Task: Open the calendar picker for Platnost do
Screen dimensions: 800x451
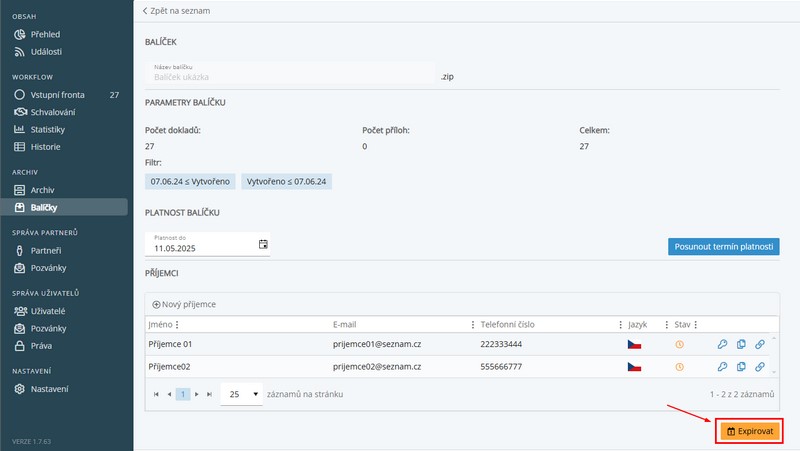Action: [x=263, y=244]
